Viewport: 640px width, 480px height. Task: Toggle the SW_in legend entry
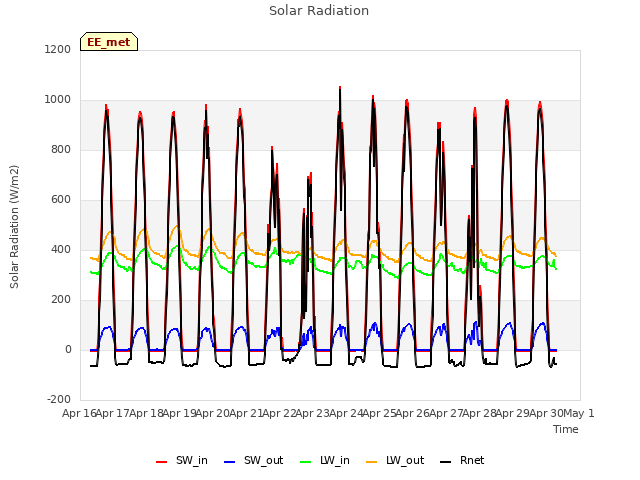click(182, 461)
